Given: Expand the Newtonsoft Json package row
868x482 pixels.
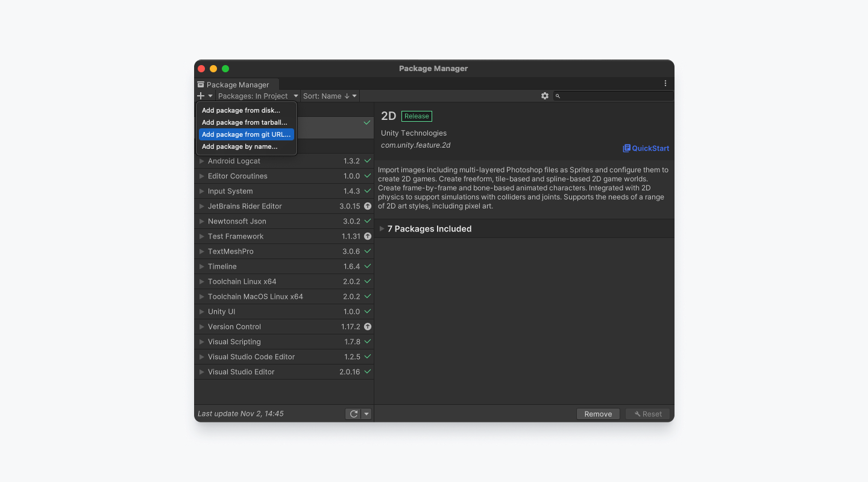Looking at the screenshot, I should pos(202,221).
